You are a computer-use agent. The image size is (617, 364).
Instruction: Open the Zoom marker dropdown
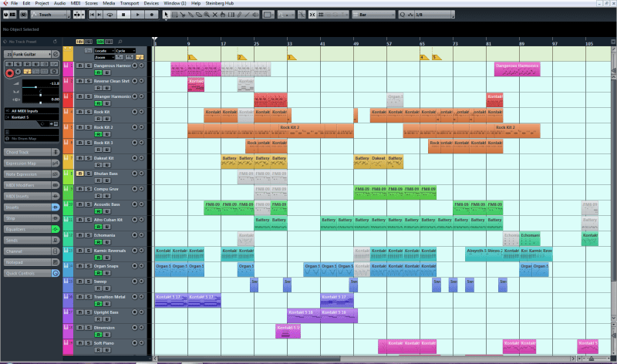[x=104, y=57]
